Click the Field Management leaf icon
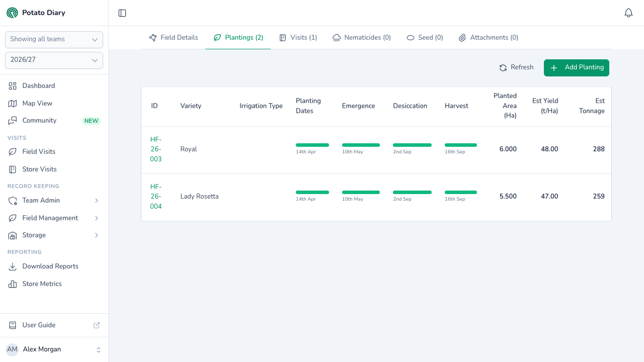The width and height of the screenshot is (644, 362). pyautogui.click(x=13, y=218)
